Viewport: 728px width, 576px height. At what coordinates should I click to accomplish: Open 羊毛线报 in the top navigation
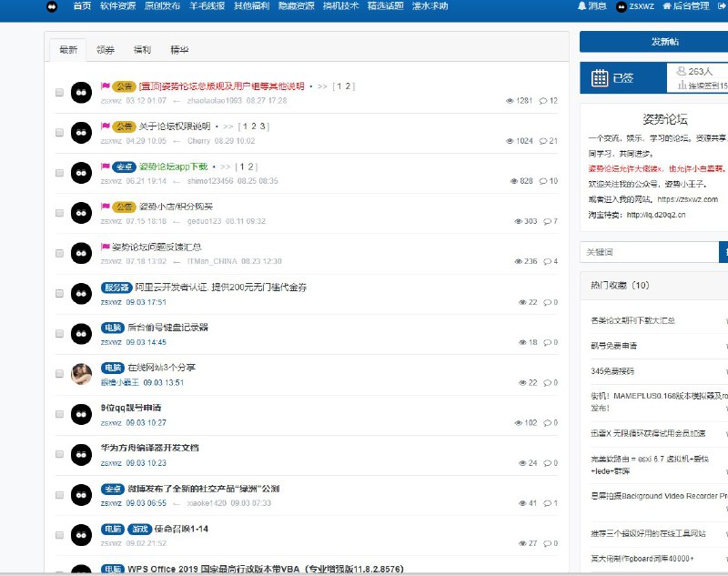(207, 6)
